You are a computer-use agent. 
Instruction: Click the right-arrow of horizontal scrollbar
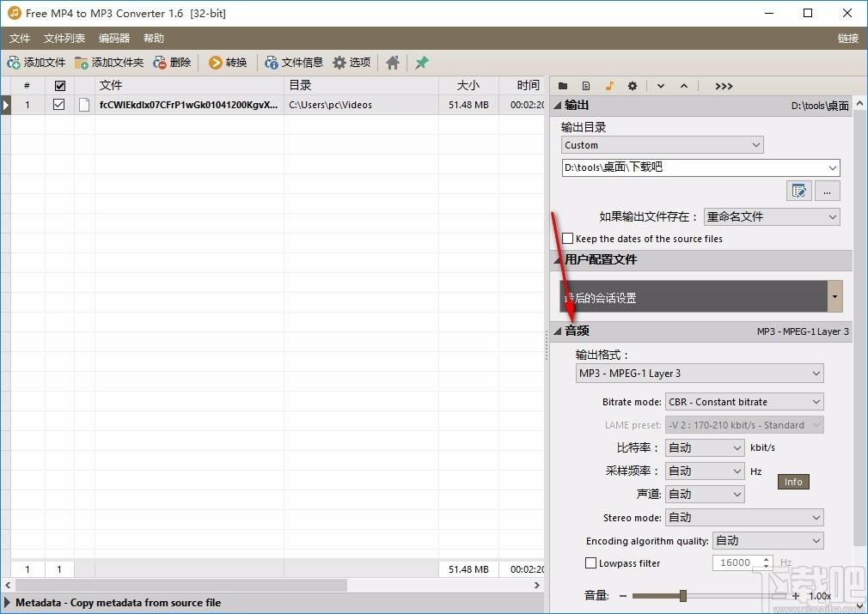537,585
